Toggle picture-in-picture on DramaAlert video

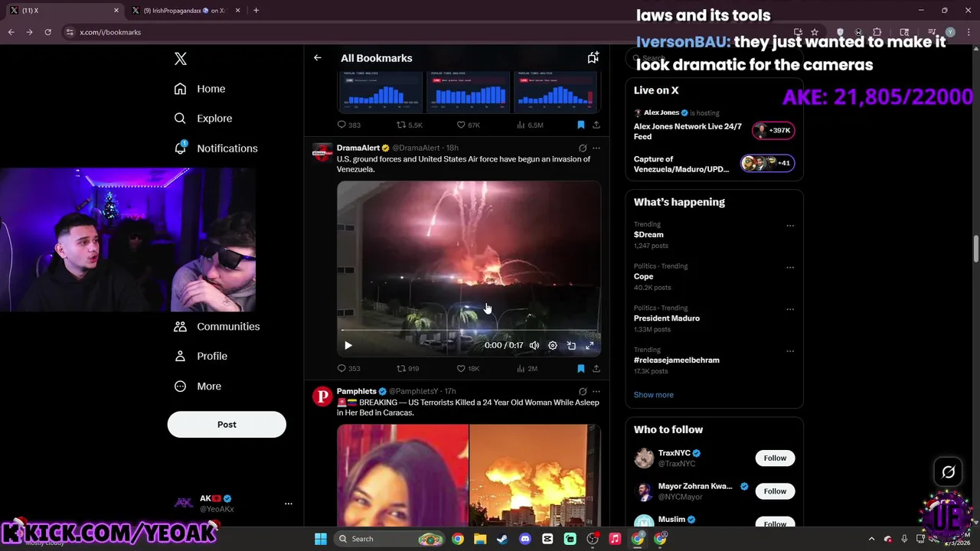point(571,346)
